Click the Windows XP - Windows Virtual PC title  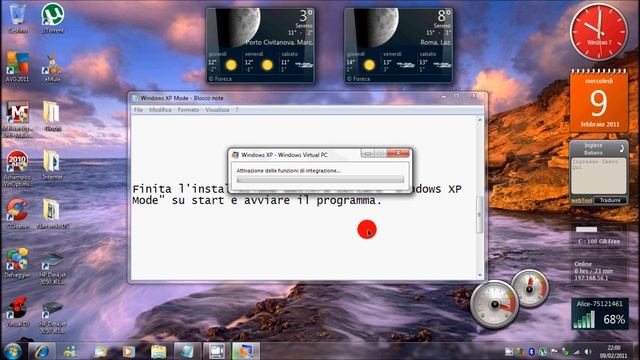pyautogui.click(x=284, y=155)
